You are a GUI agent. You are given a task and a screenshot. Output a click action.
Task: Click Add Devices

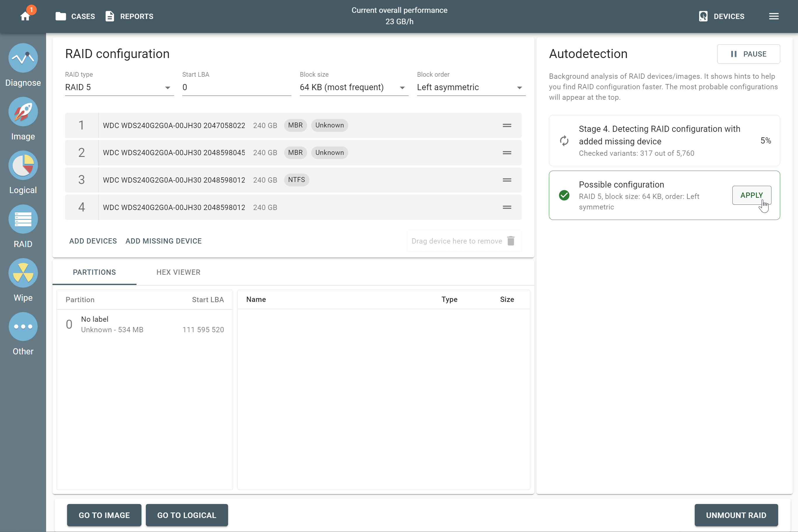click(93, 241)
